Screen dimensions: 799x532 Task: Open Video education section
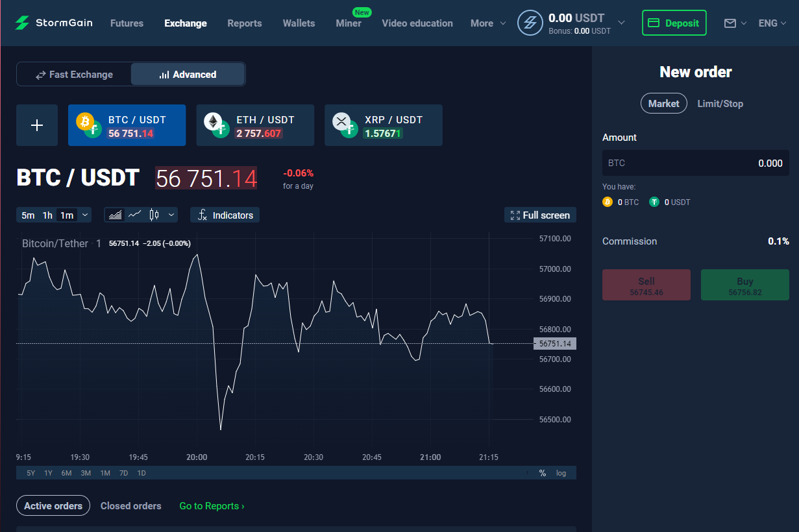417,23
